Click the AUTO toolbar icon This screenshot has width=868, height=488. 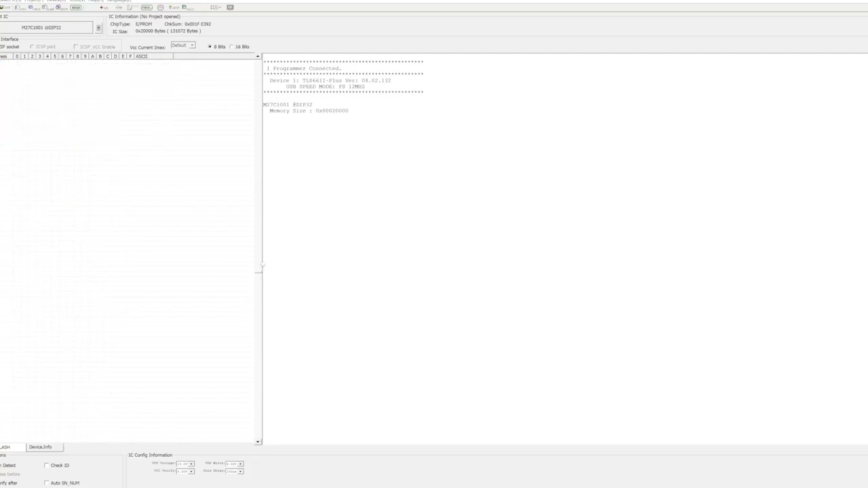click(20, 7)
